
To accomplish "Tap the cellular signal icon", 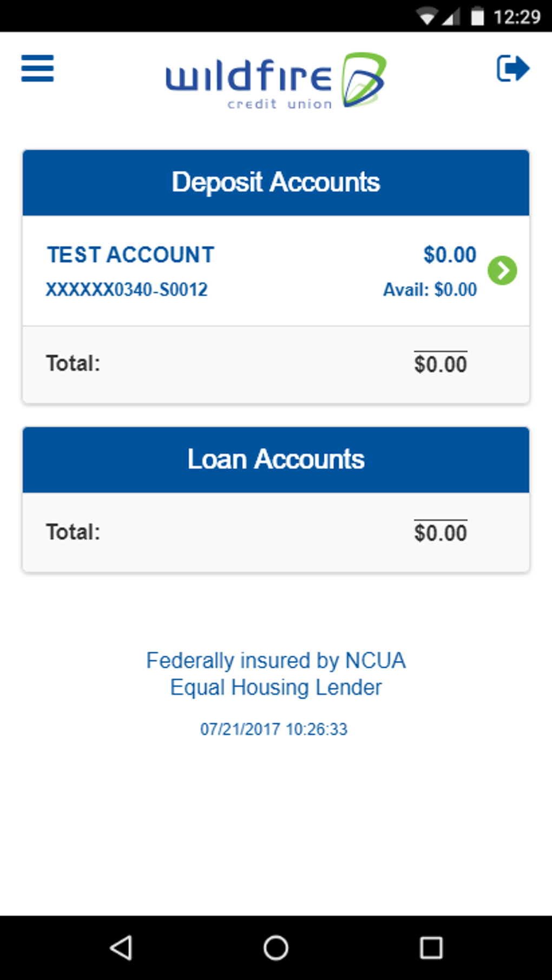I will click(x=450, y=17).
